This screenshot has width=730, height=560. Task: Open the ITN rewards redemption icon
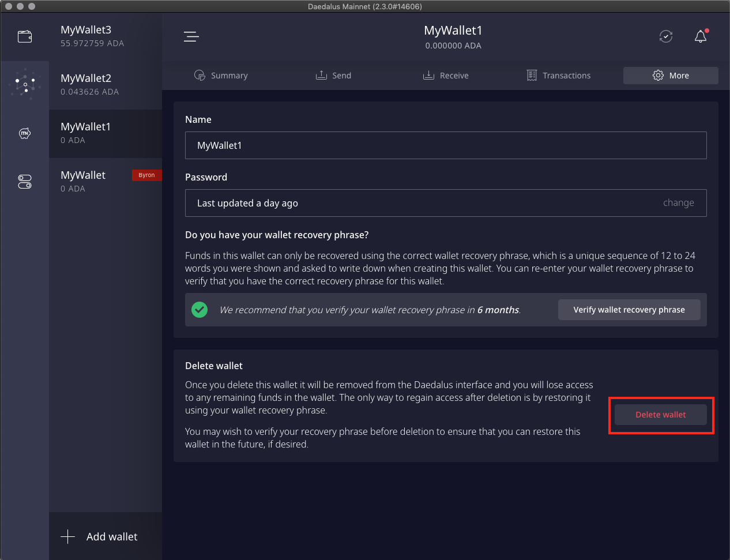(25, 133)
